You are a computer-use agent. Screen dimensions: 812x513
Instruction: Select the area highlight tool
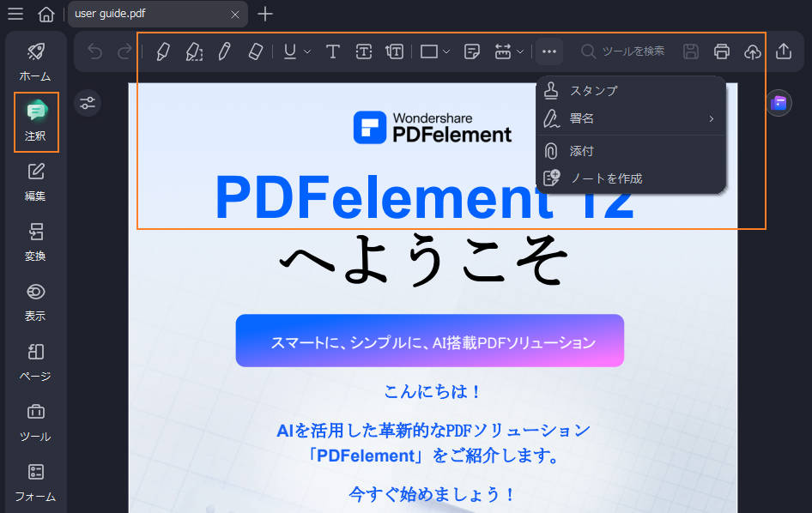coord(193,51)
